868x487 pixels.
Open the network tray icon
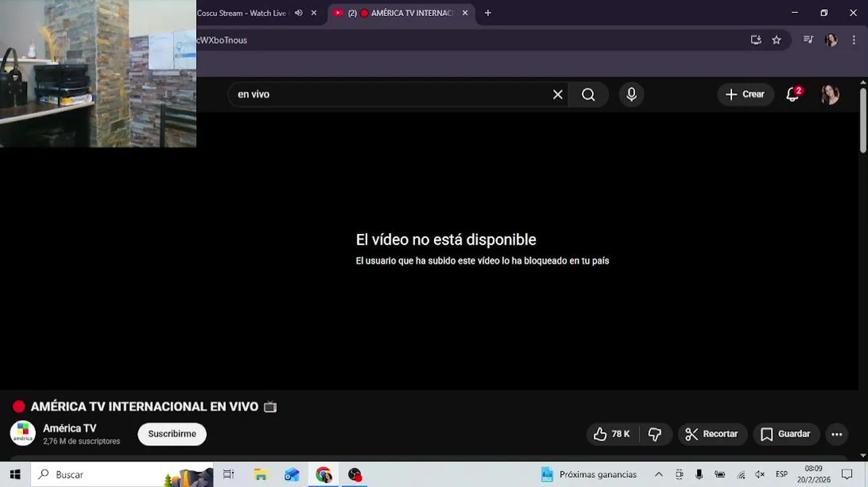point(741,475)
